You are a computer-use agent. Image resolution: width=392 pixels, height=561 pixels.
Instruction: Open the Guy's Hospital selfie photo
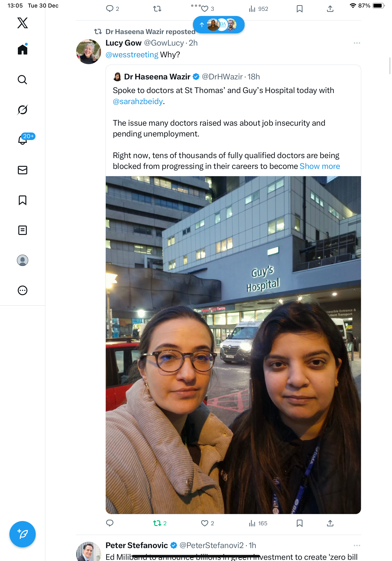[233, 345]
